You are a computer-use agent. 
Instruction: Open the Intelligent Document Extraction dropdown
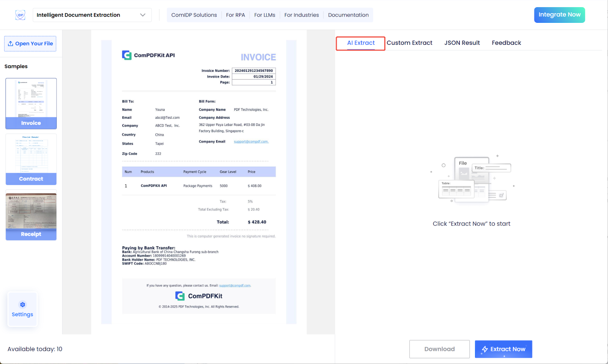[x=92, y=15]
